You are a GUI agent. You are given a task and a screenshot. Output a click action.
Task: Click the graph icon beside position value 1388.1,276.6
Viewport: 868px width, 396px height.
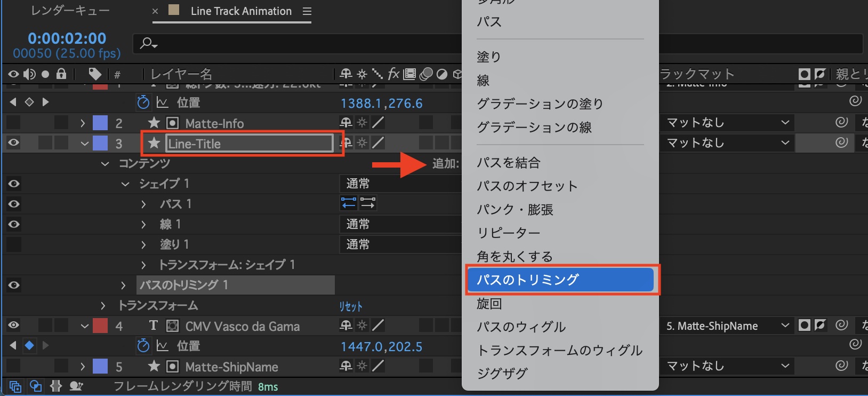tap(162, 102)
